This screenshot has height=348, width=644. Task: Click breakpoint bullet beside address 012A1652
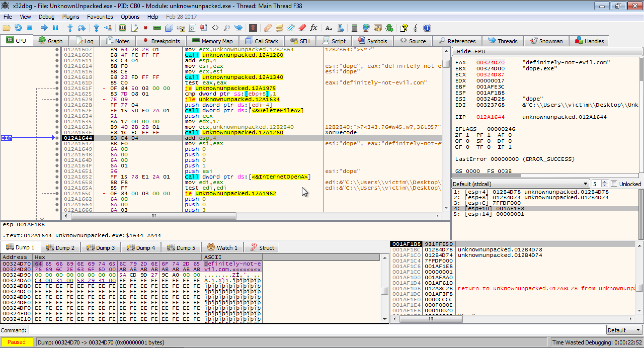pyautogui.click(x=57, y=177)
